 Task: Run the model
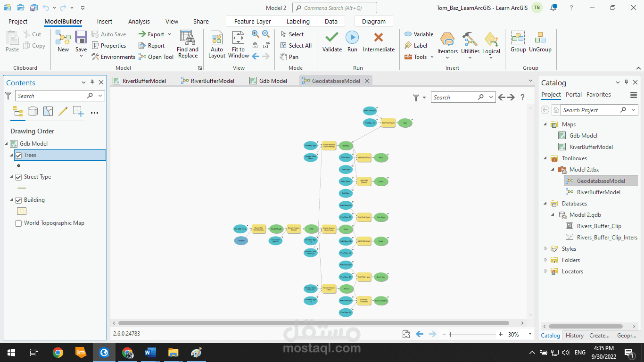(352, 41)
